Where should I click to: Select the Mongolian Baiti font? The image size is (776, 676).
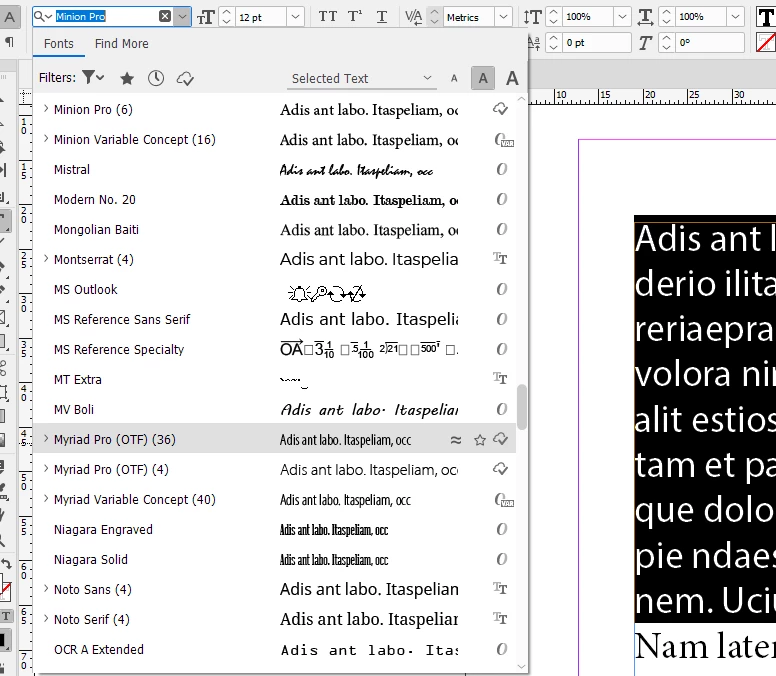[274, 230]
